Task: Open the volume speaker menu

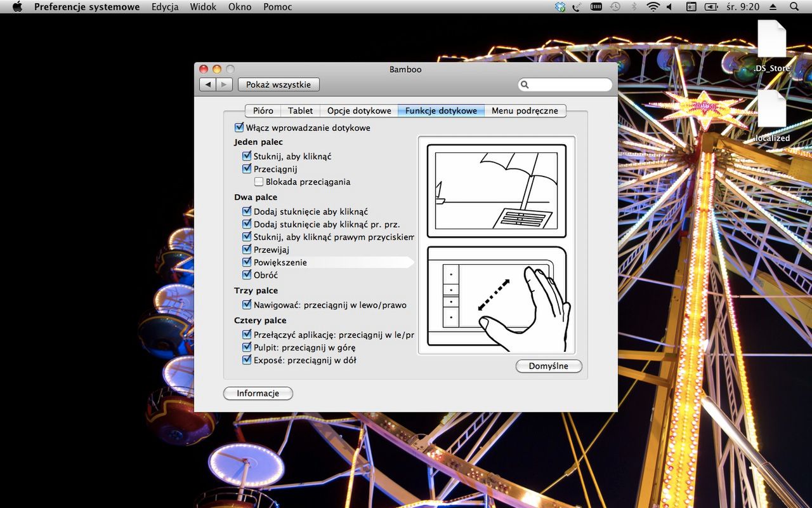Action: tap(669, 7)
